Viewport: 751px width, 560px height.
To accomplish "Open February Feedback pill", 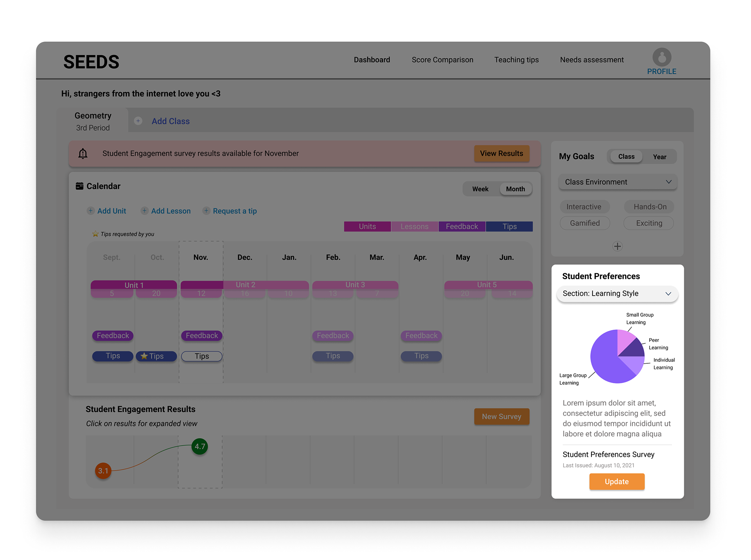I will [x=333, y=336].
